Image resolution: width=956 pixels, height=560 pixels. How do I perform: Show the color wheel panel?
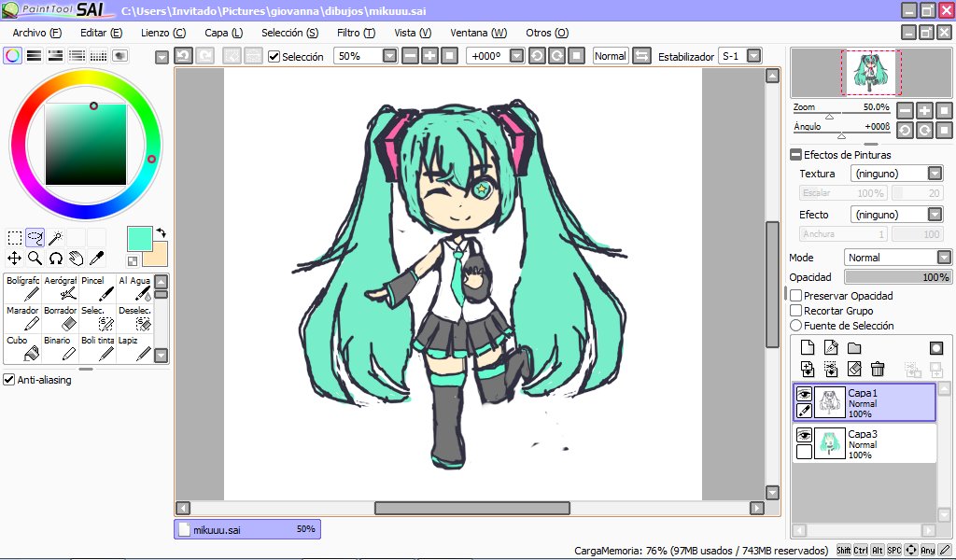(12, 56)
